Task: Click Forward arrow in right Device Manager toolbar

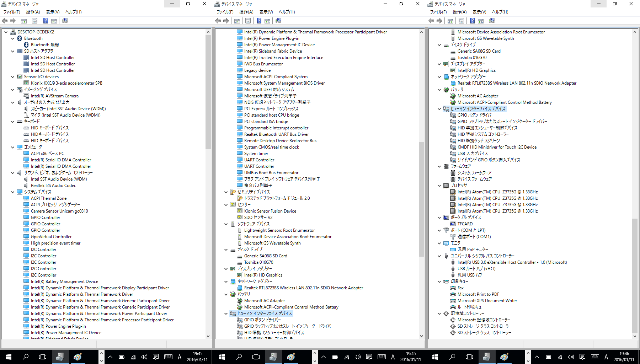Action: 439,21
